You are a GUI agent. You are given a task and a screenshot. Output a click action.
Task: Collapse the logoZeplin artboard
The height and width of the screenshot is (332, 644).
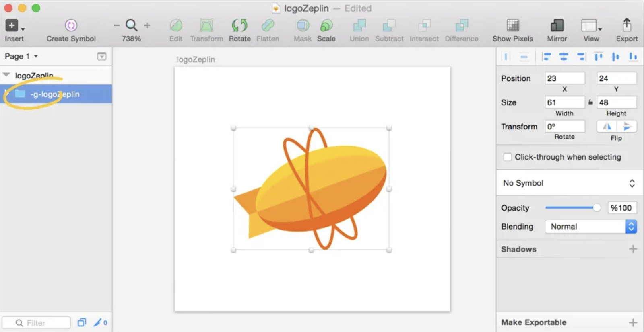6,75
